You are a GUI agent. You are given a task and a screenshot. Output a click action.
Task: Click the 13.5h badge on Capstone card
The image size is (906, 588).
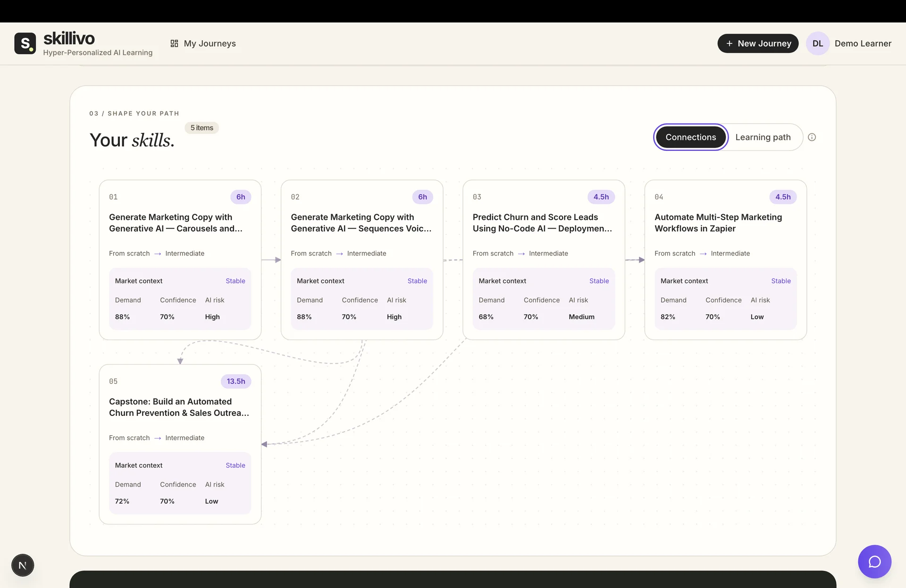236,381
